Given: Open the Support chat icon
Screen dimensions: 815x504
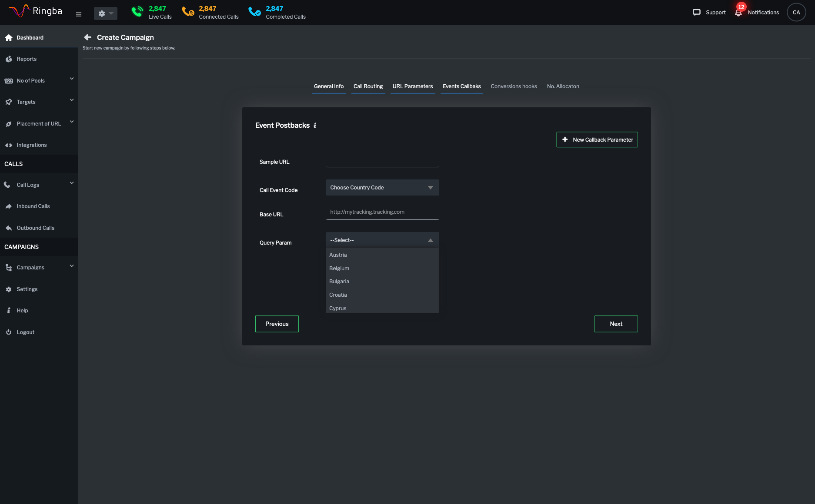Looking at the screenshot, I should tap(696, 13).
